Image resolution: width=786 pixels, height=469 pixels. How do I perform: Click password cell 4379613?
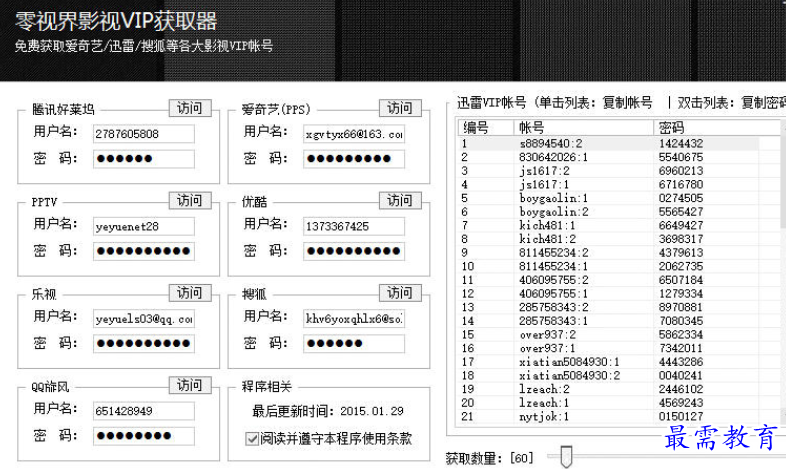click(x=681, y=253)
